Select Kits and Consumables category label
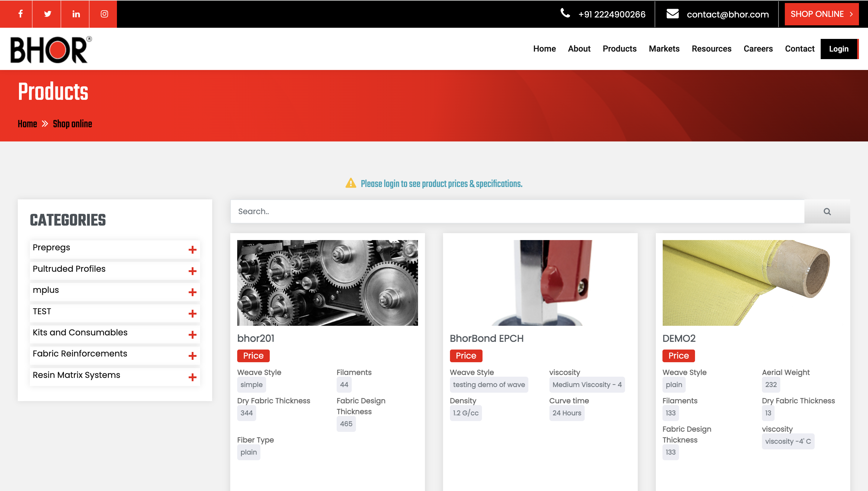The image size is (868, 491). [80, 332]
